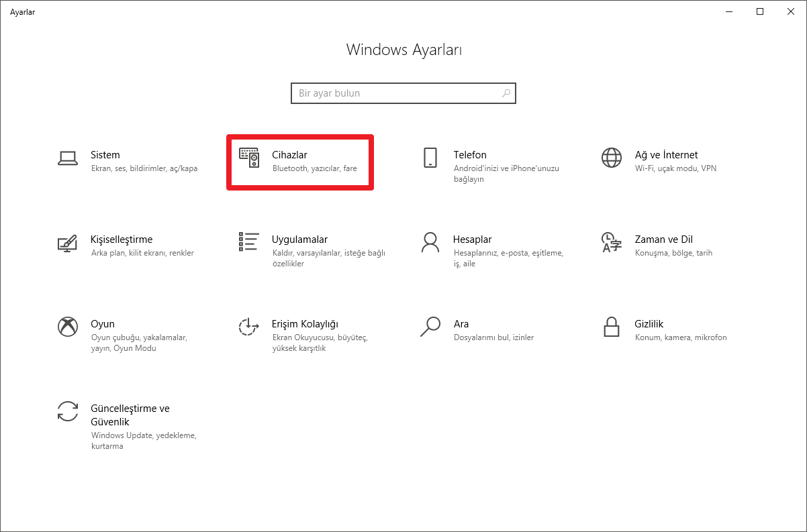Close the Ayarlar window
807x532 pixels.
tap(791, 11)
